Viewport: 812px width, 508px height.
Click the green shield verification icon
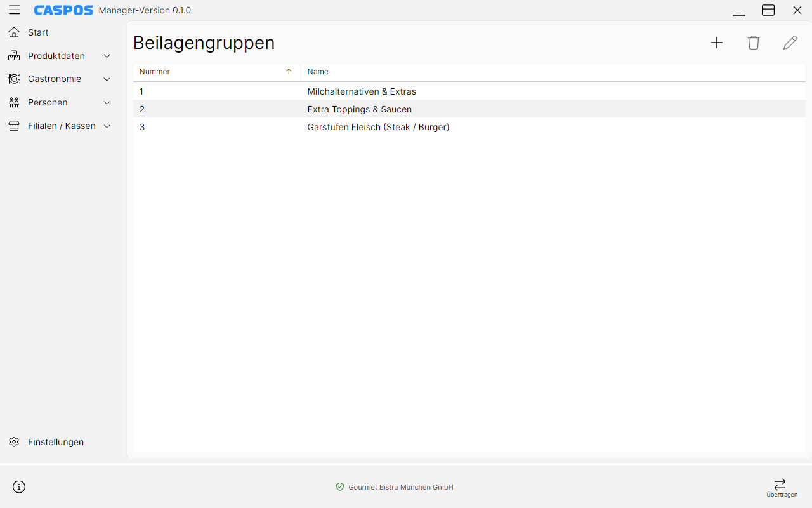[x=340, y=487]
